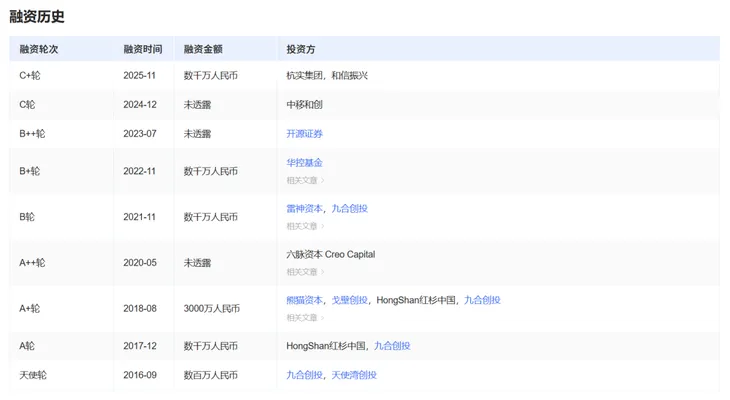Click the 融资时间 column header
Viewport: 730px width, 400px height.
pos(143,49)
